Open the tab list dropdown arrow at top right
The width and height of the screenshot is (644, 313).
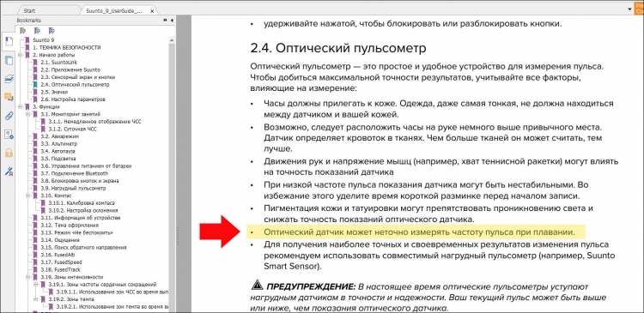click(x=629, y=9)
